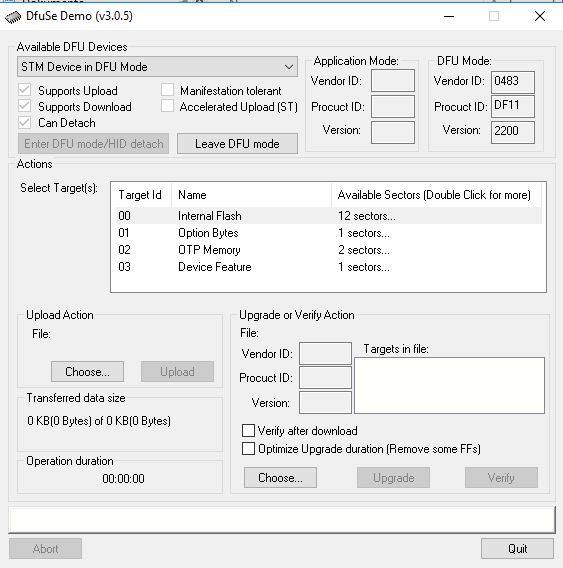Select the STM Device in DFU Mode combo box
Screen dimensions: 563x568
tap(157, 67)
